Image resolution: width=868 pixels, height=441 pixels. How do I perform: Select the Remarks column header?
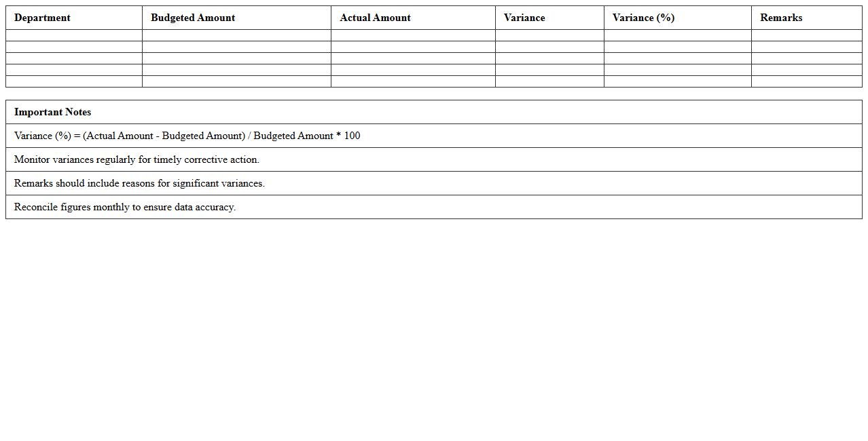pyautogui.click(x=780, y=18)
